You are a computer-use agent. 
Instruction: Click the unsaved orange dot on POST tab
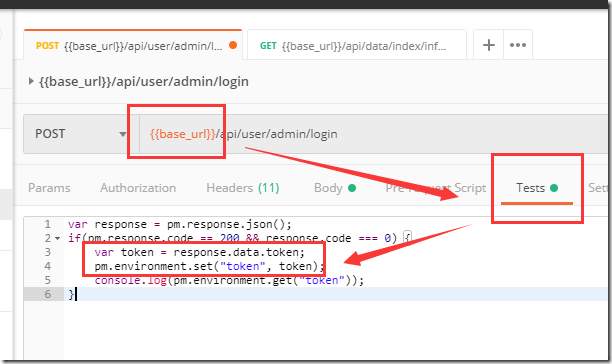(x=233, y=45)
